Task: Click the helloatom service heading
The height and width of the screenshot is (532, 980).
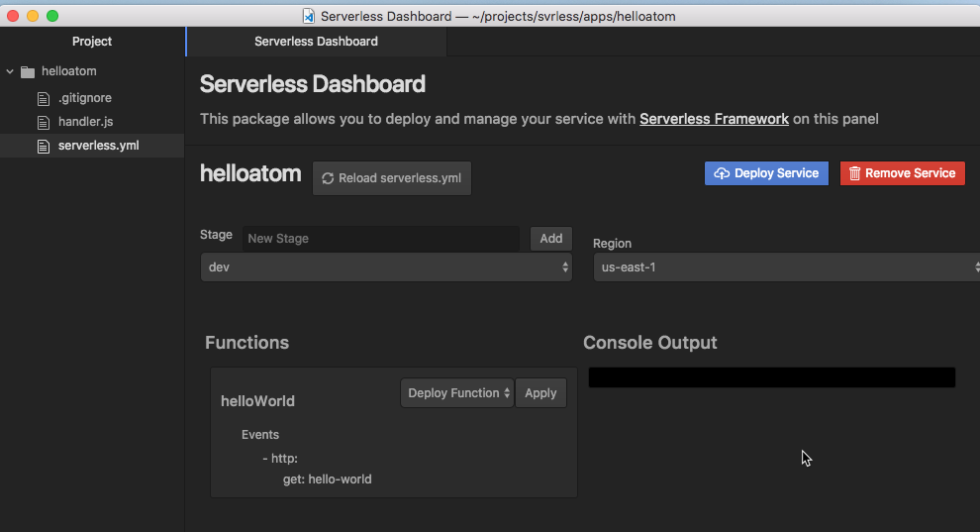Action: (x=250, y=173)
